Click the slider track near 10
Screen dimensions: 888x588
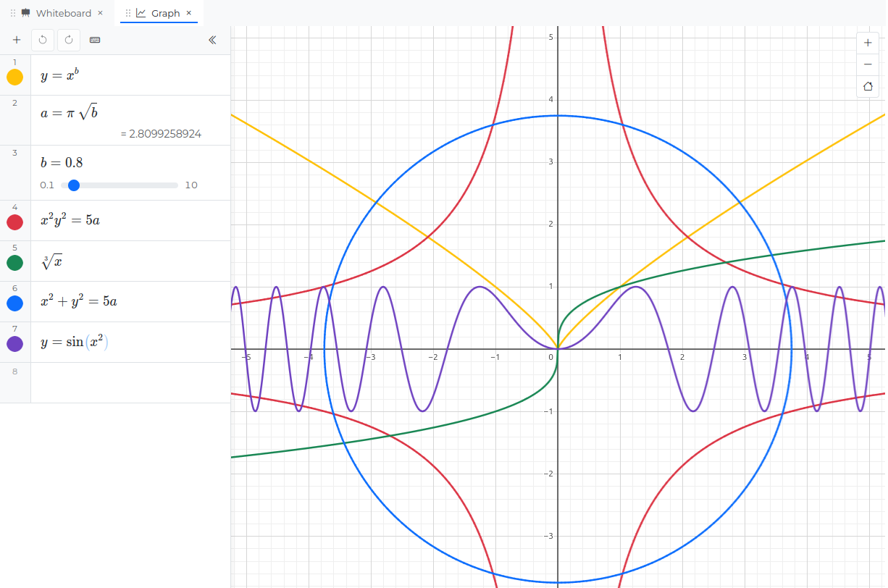[174, 185]
